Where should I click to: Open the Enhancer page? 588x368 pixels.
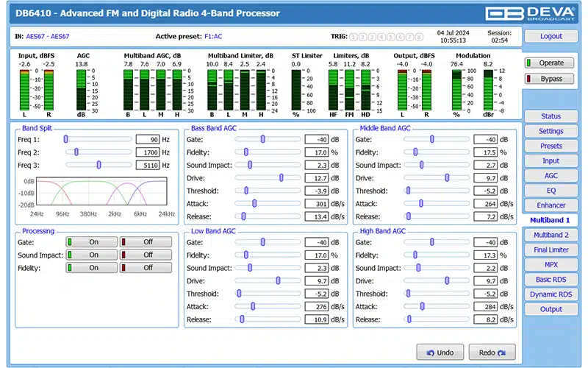click(x=551, y=205)
